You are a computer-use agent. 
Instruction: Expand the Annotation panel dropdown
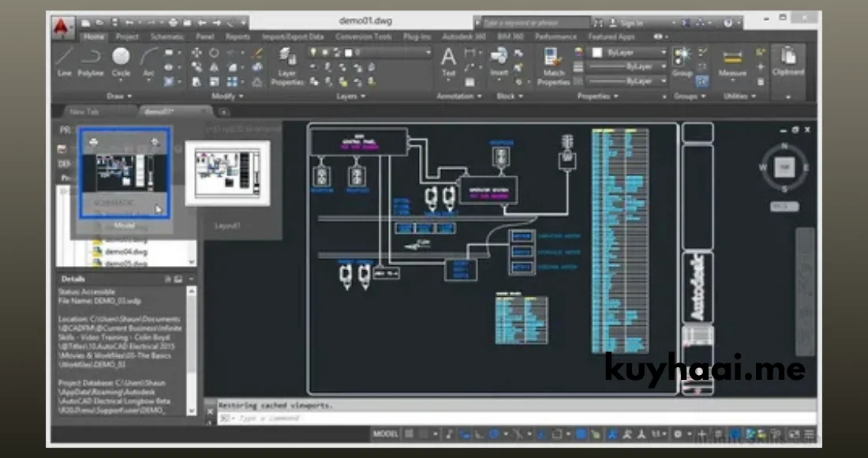tap(459, 96)
